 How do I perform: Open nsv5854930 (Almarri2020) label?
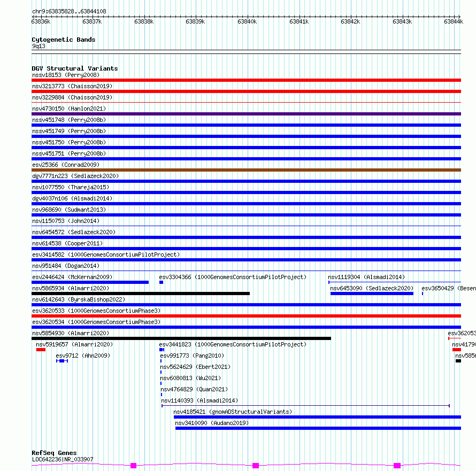71,333
